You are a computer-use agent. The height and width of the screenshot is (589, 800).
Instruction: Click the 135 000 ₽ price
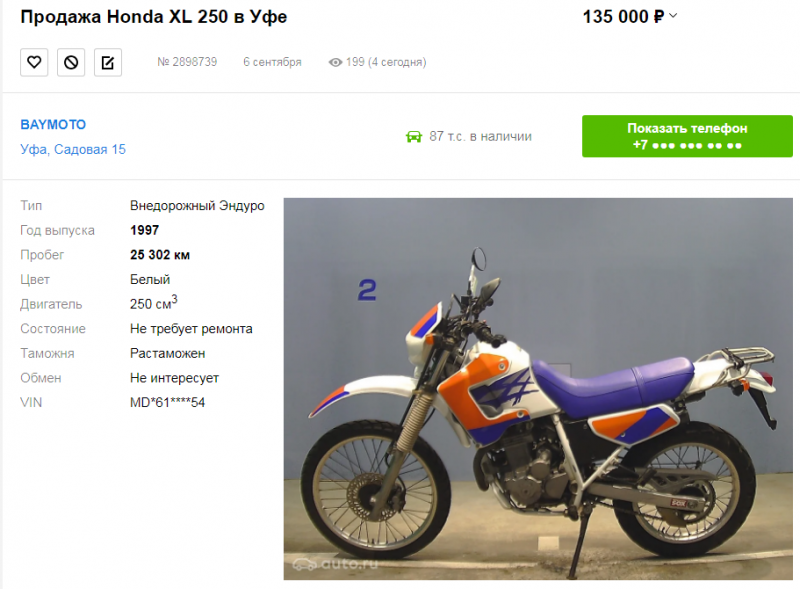pos(623,16)
